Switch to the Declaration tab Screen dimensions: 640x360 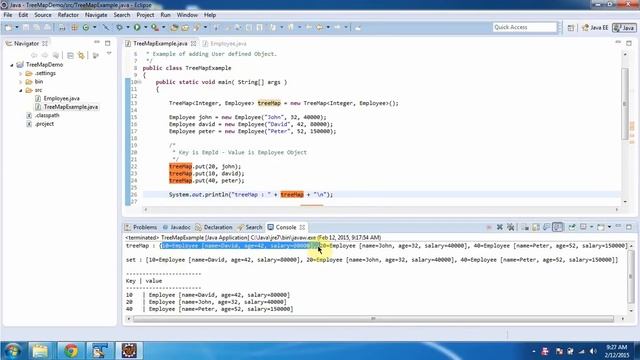(x=214, y=227)
